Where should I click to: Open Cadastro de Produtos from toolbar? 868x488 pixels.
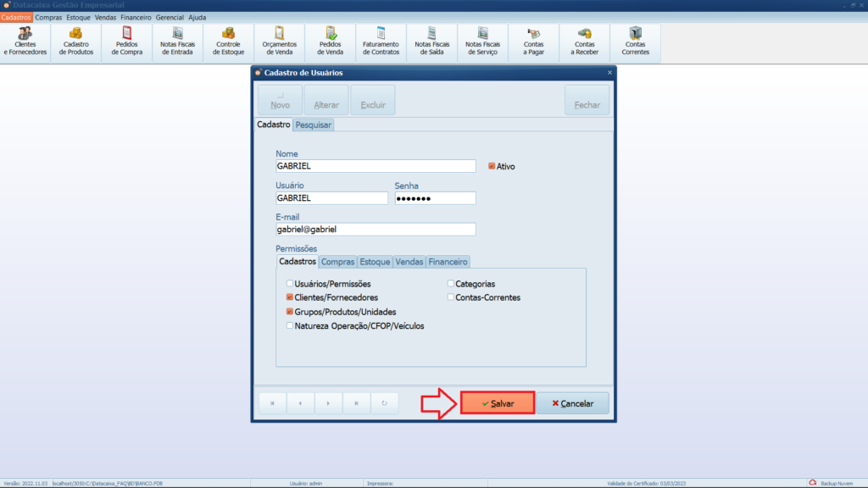76,42
